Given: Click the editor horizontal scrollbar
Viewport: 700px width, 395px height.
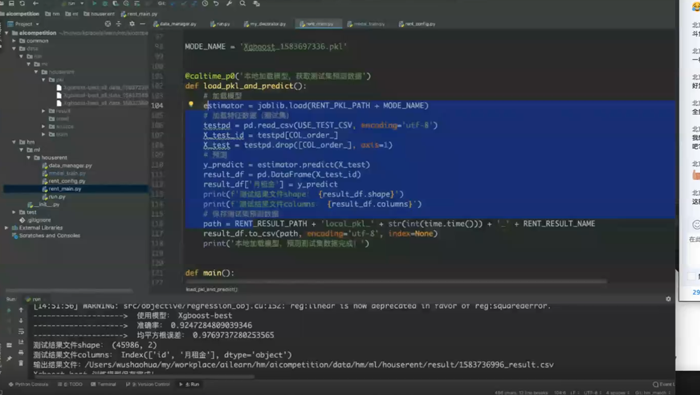Looking at the screenshot, I should (396, 282).
